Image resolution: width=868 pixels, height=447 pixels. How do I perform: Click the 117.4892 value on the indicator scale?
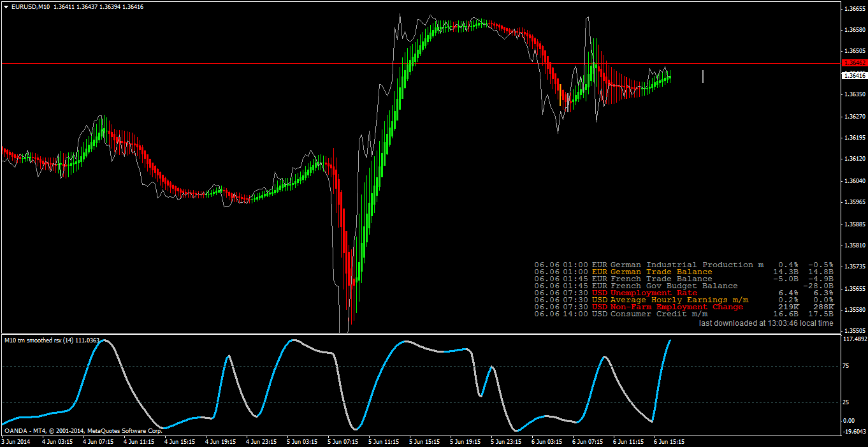(855, 339)
